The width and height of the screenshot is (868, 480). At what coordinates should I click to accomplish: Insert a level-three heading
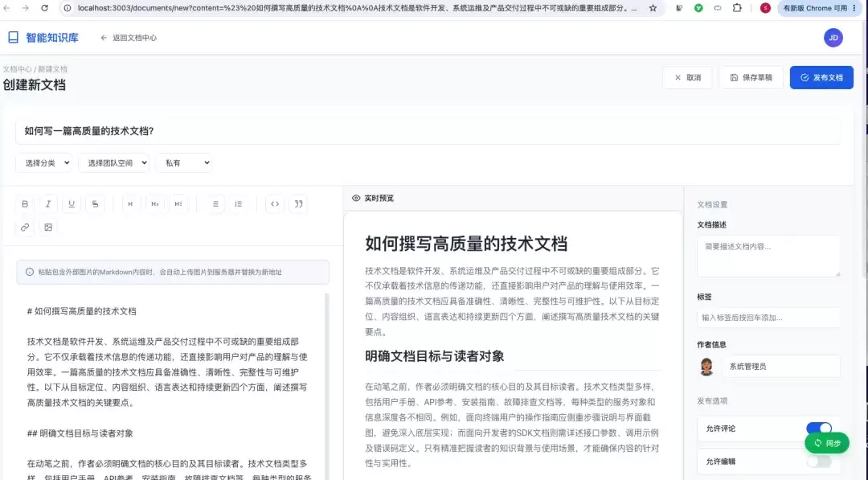(178, 203)
